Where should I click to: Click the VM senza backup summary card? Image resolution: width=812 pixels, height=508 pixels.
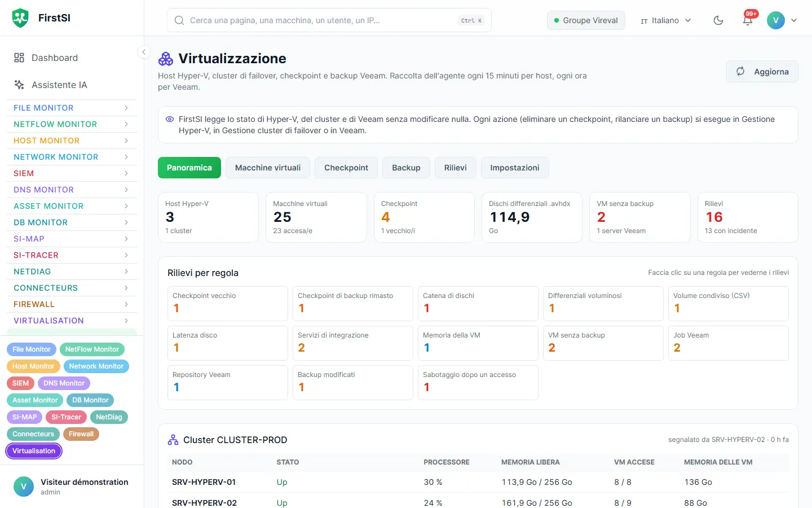coord(640,217)
